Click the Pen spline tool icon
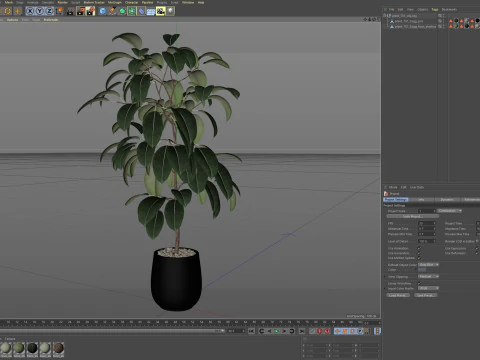 click(x=112, y=11)
